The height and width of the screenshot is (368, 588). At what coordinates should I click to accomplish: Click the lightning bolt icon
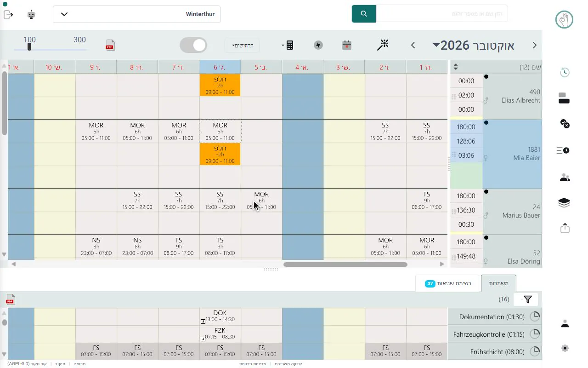click(318, 45)
